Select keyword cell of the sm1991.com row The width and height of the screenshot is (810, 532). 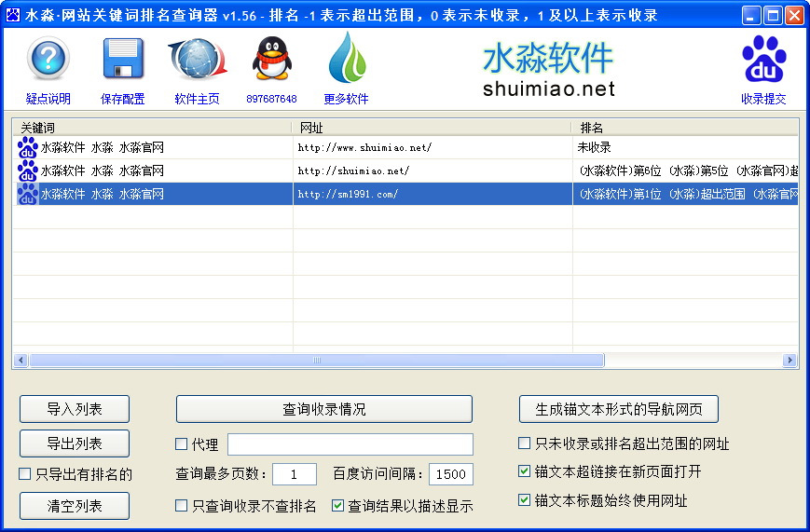153,194
